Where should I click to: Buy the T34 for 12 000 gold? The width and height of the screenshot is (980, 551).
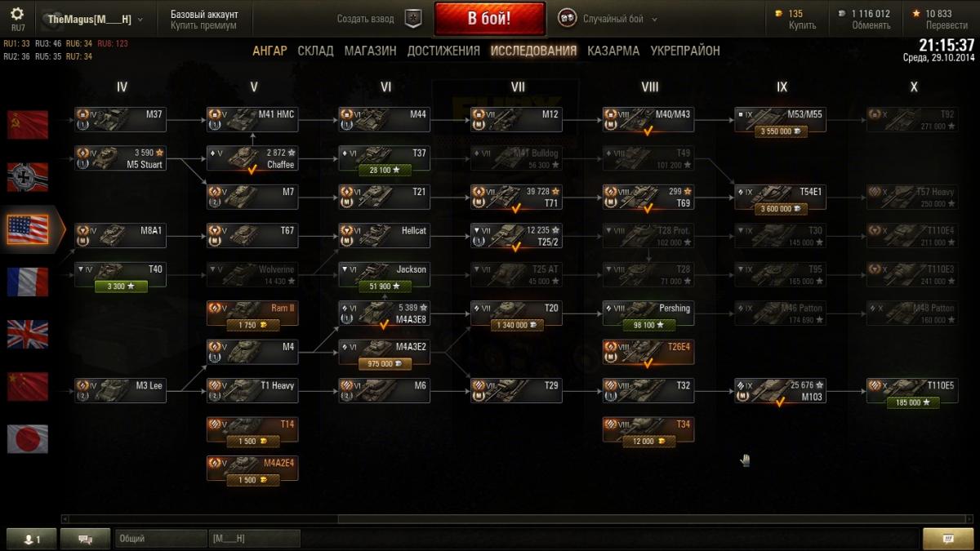tap(648, 441)
